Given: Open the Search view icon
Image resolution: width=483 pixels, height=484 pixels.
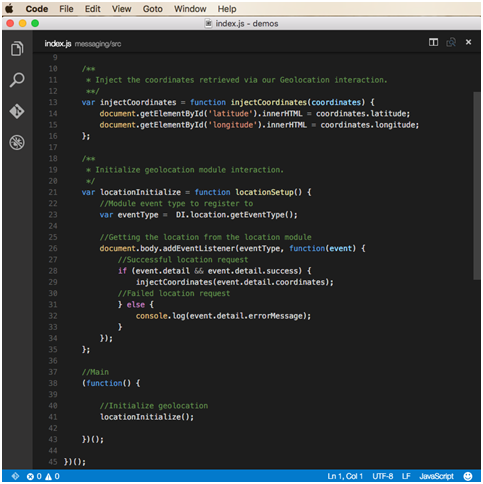Looking at the screenshot, I should 17,80.
